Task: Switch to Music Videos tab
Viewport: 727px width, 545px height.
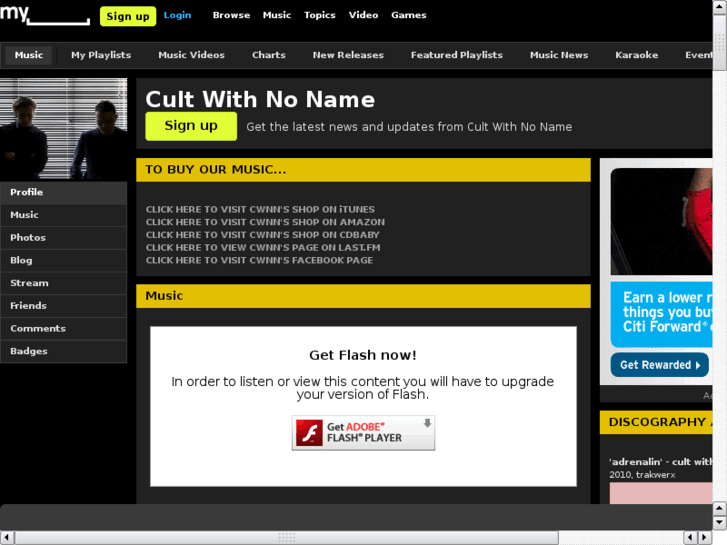Action: click(x=191, y=55)
